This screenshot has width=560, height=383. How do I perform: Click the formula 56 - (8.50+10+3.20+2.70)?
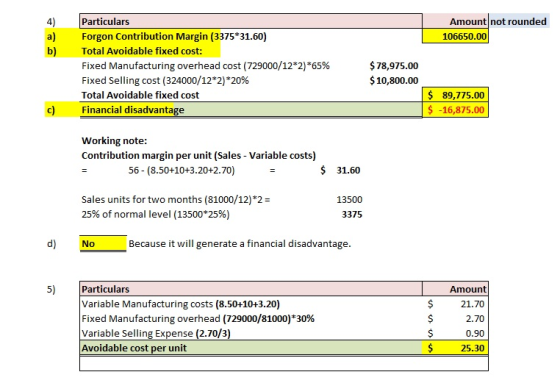(181, 170)
